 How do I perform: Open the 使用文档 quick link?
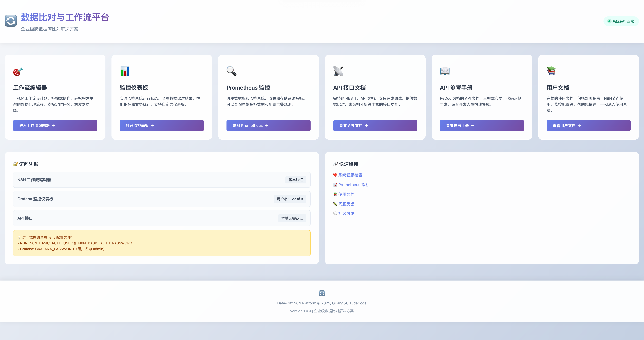pyautogui.click(x=346, y=194)
